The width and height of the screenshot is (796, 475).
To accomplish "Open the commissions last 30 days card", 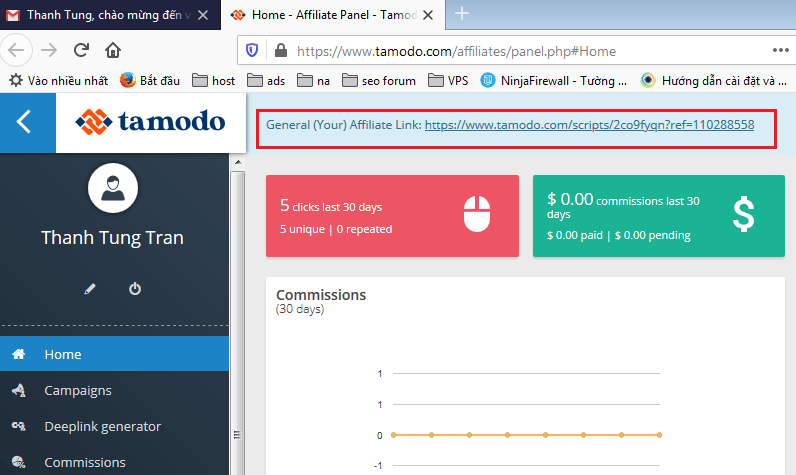I will pyautogui.click(x=659, y=216).
